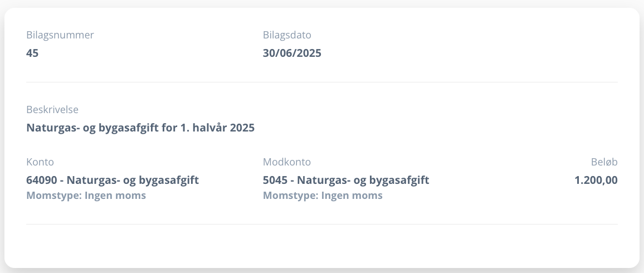Click the divider line below the Momstype rows
Image resolution: width=644 pixels, height=273 pixels.
coord(322,225)
